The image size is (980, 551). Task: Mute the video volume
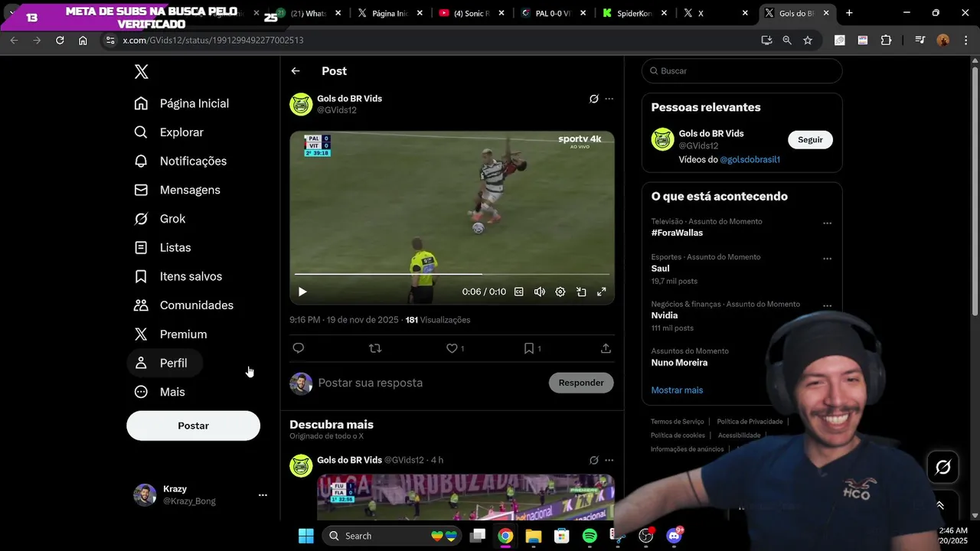540,292
